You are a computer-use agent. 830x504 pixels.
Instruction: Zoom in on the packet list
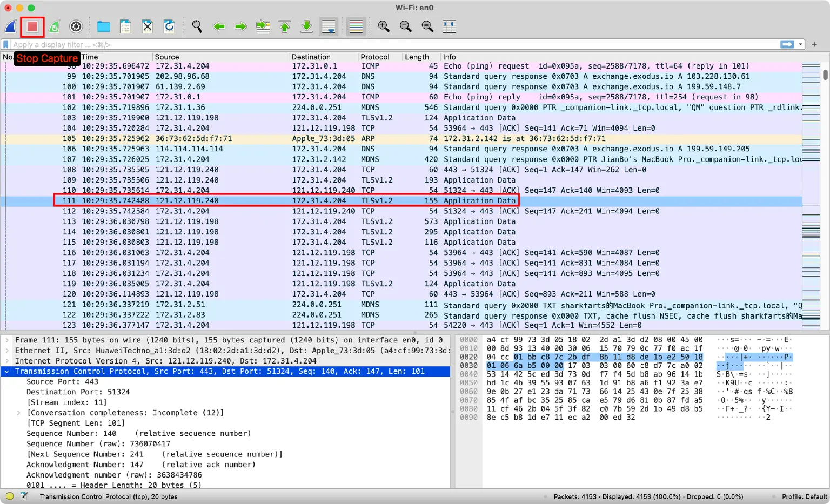[384, 26]
